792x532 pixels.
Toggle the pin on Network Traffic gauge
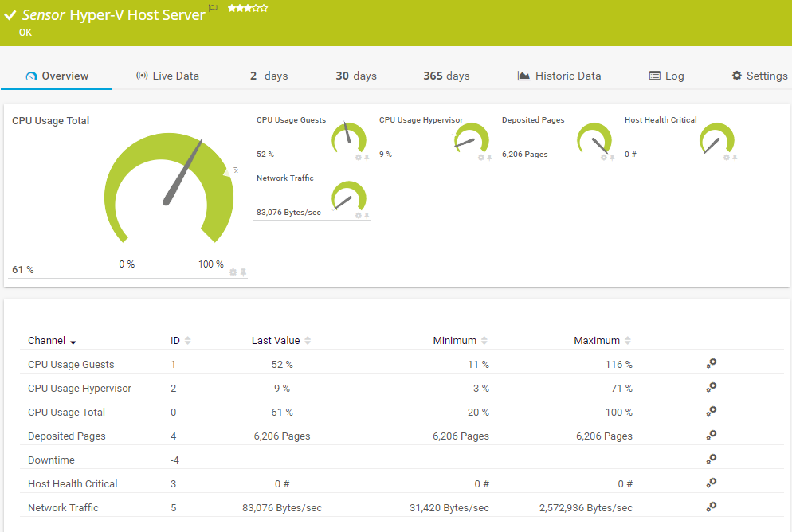coord(367,216)
